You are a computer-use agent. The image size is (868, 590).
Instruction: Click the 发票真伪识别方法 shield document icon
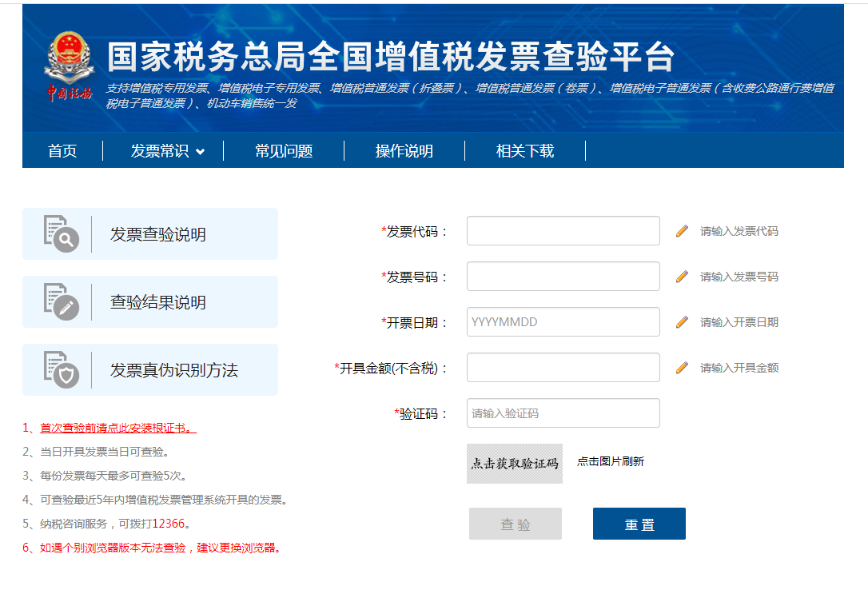tap(61, 369)
